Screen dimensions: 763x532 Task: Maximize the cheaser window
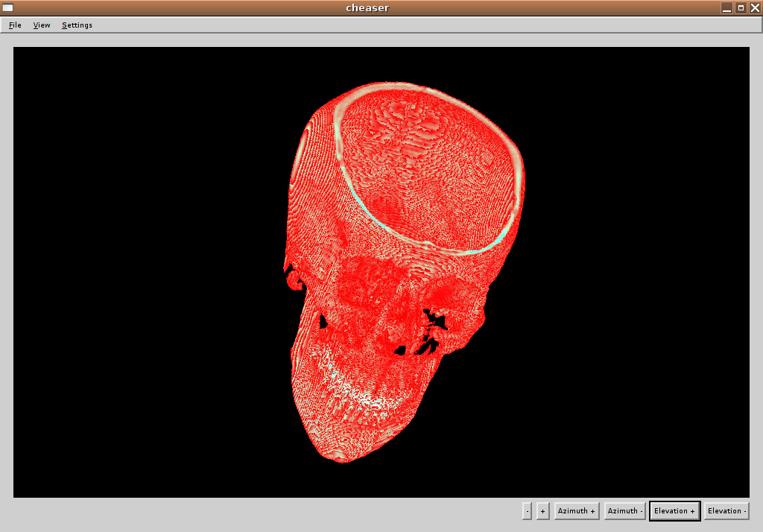click(x=741, y=7)
